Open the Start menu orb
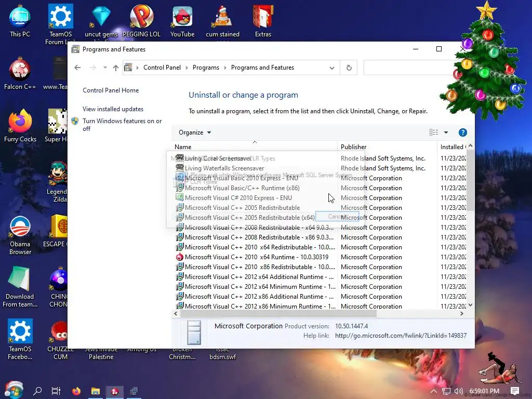This screenshot has height=399, width=532. click(14, 390)
